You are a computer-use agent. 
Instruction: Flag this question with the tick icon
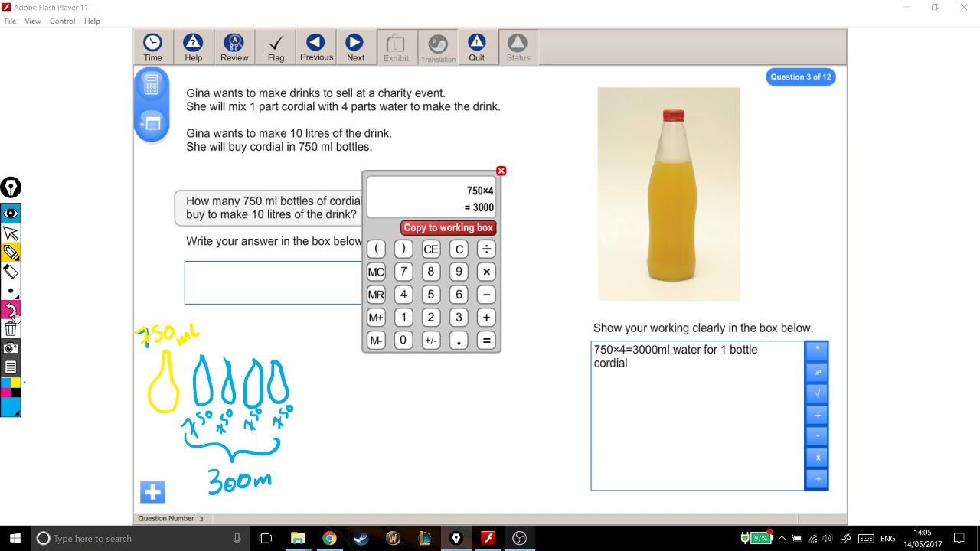tap(276, 47)
